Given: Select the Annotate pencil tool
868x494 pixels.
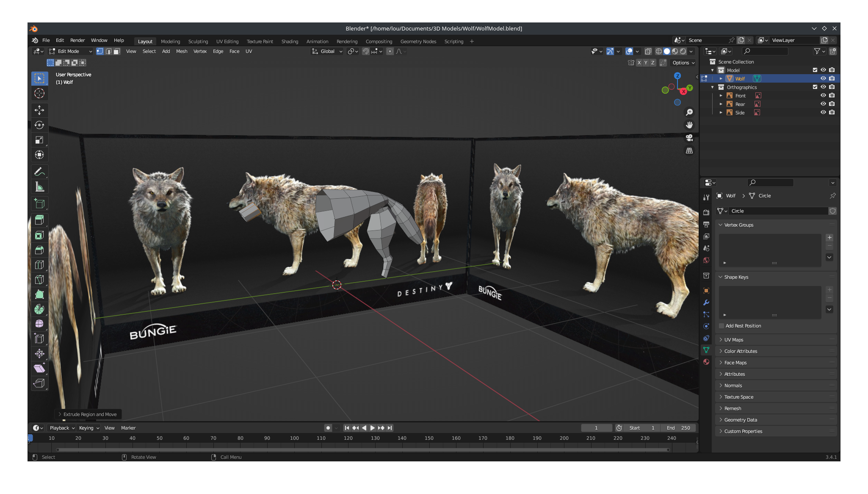Looking at the screenshot, I should [x=39, y=172].
